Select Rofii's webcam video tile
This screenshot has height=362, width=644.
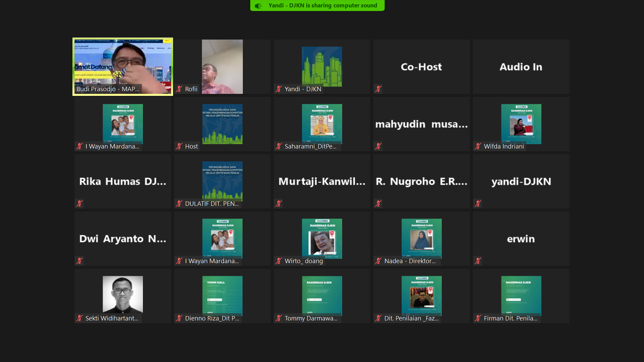point(222,66)
